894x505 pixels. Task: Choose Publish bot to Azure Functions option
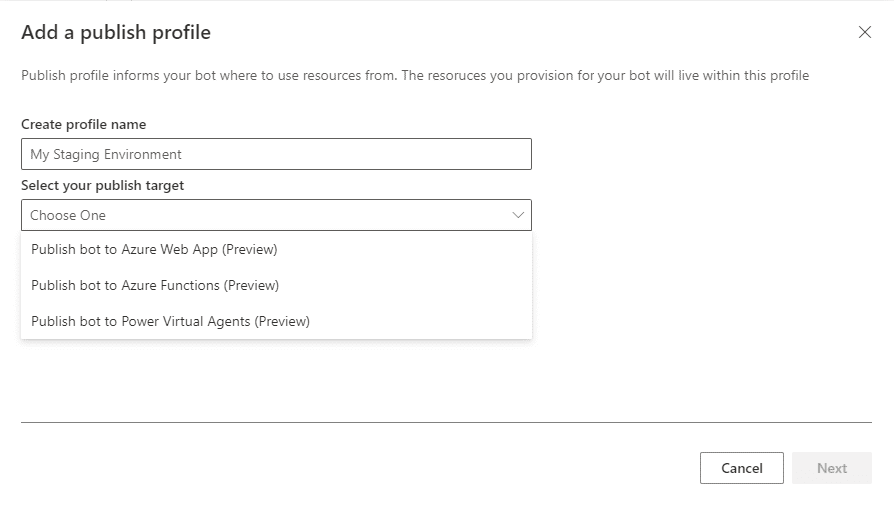coord(155,286)
